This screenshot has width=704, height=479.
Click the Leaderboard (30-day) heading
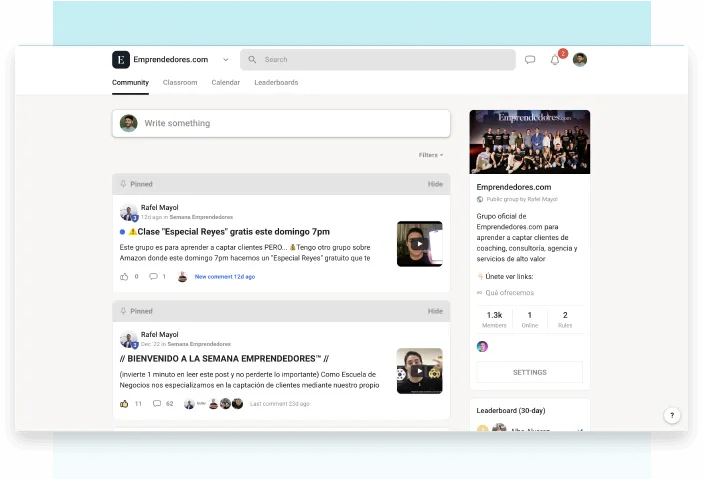(x=511, y=411)
